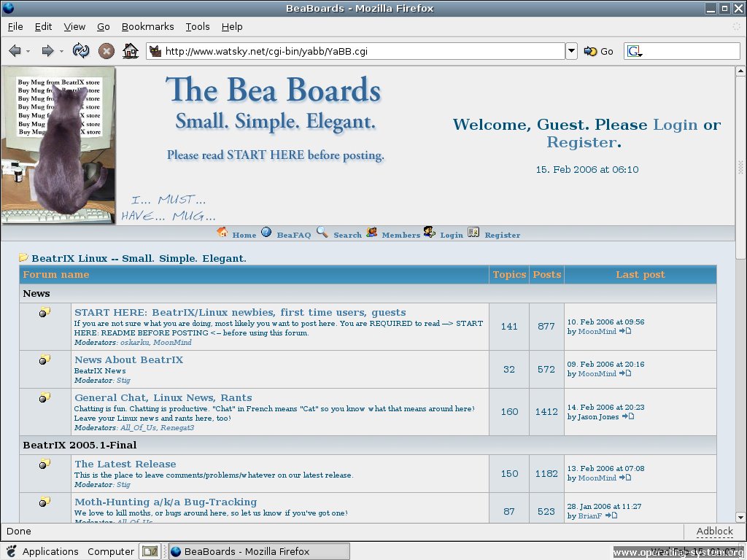The height and width of the screenshot is (560, 747).
Task: Open last post arrow icon in START HERE row
Action: (625, 331)
